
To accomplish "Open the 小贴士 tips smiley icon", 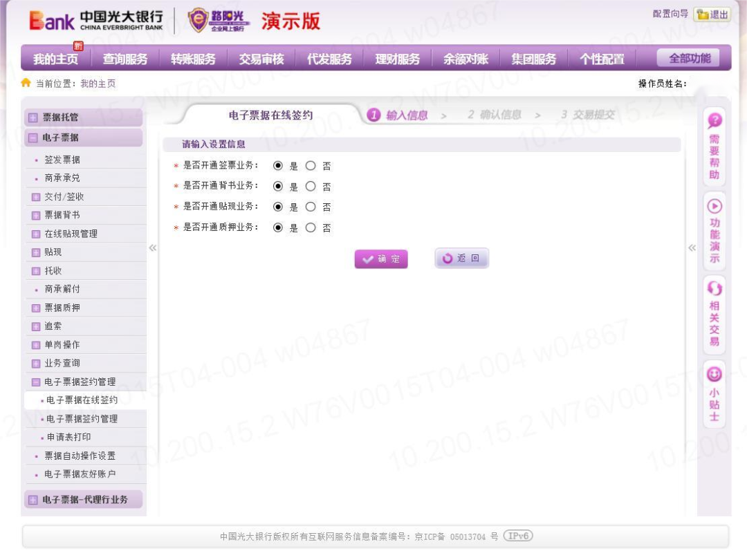I will click(714, 374).
